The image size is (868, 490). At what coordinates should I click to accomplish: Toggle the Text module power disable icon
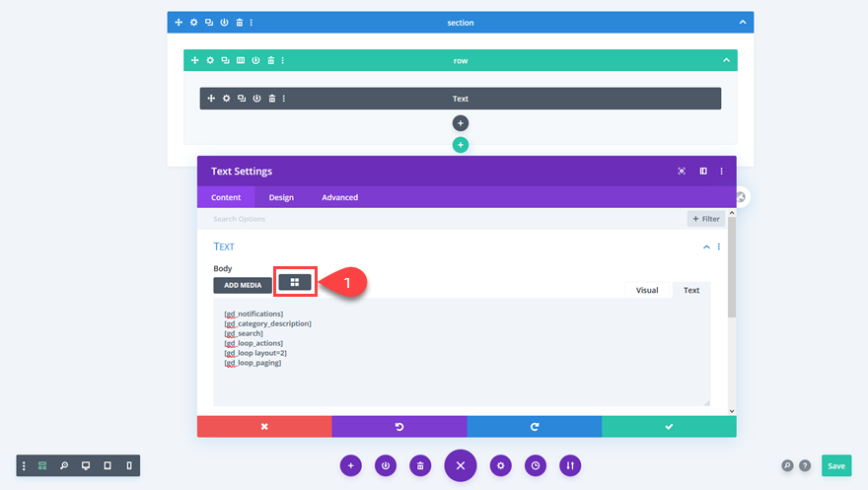[x=256, y=99]
